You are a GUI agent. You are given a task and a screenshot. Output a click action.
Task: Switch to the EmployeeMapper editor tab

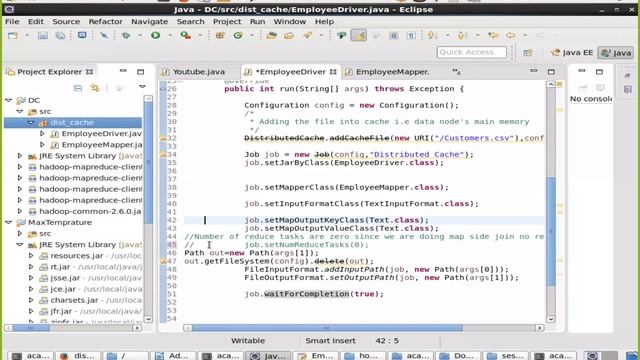coord(388,72)
